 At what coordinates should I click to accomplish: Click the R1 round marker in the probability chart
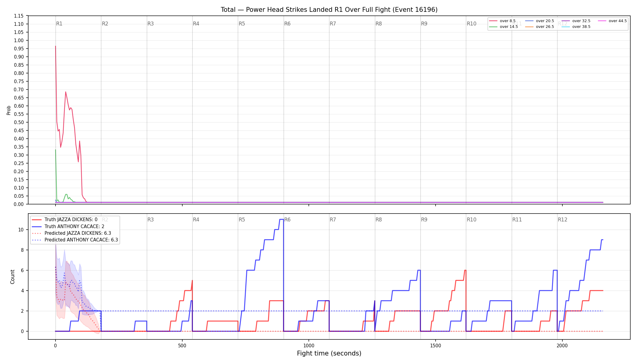(59, 24)
